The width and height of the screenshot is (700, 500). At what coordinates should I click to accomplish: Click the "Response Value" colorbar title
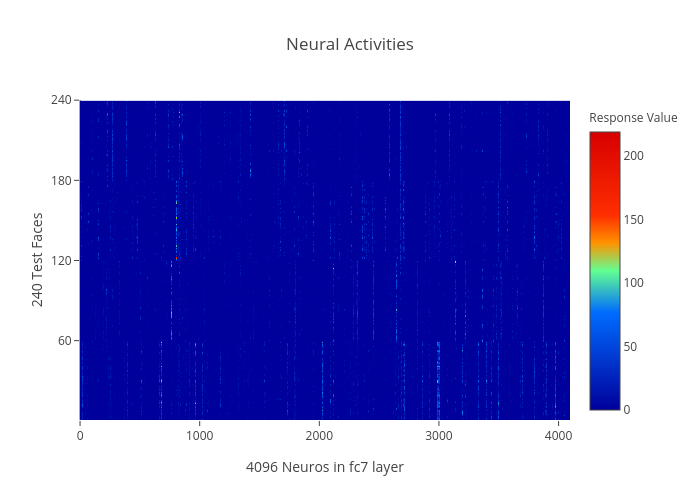pyautogui.click(x=633, y=118)
